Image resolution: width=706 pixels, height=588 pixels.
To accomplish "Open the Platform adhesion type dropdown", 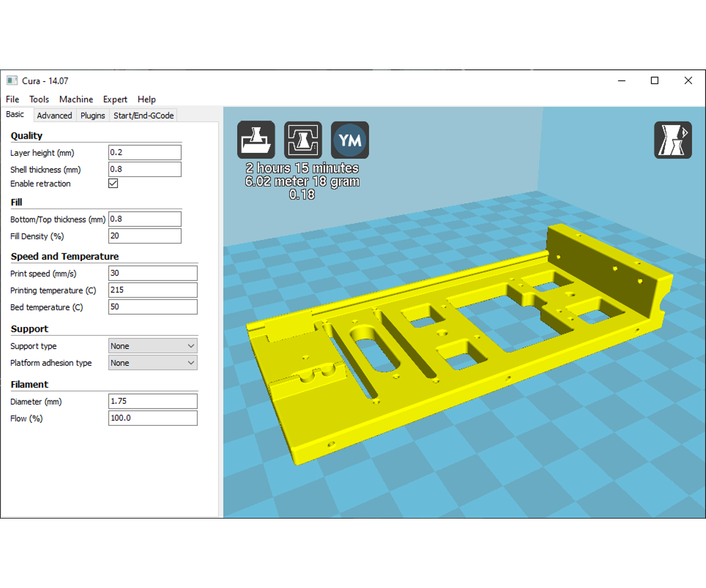I will (x=152, y=363).
